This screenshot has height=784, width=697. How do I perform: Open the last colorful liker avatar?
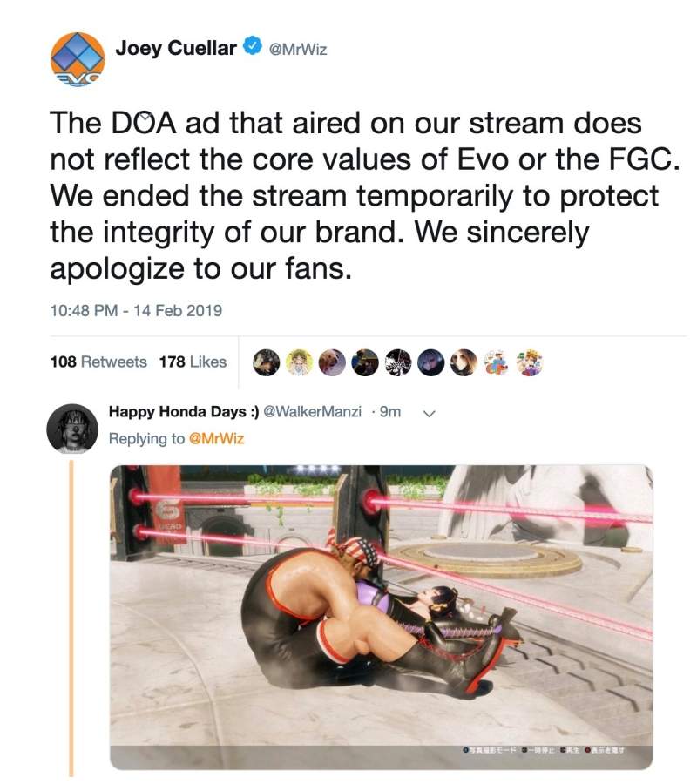[x=530, y=362]
